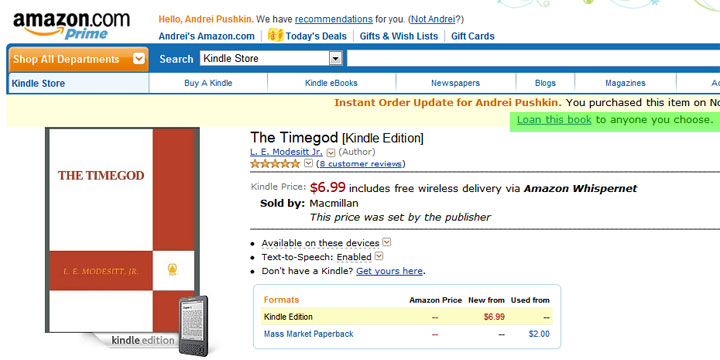Open the Buy A Kindle tab
Image resolution: width=720 pixels, height=360 pixels.
(208, 83)
